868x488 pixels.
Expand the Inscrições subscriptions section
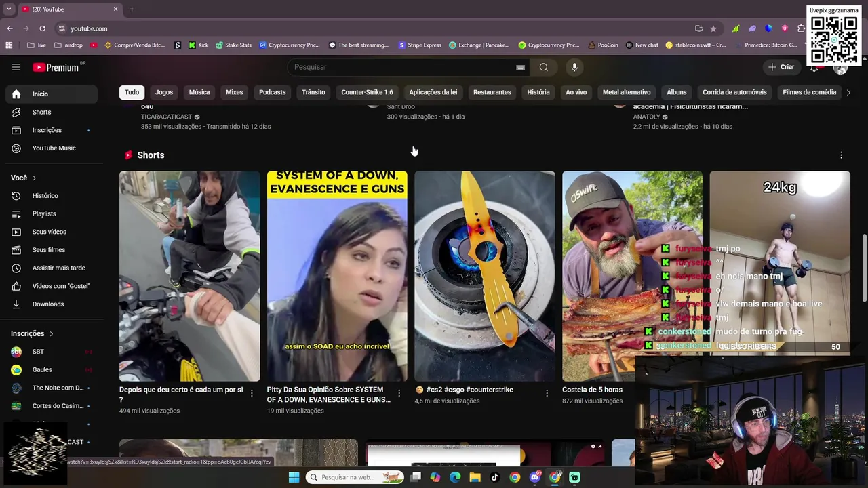[x=32, y=333]
